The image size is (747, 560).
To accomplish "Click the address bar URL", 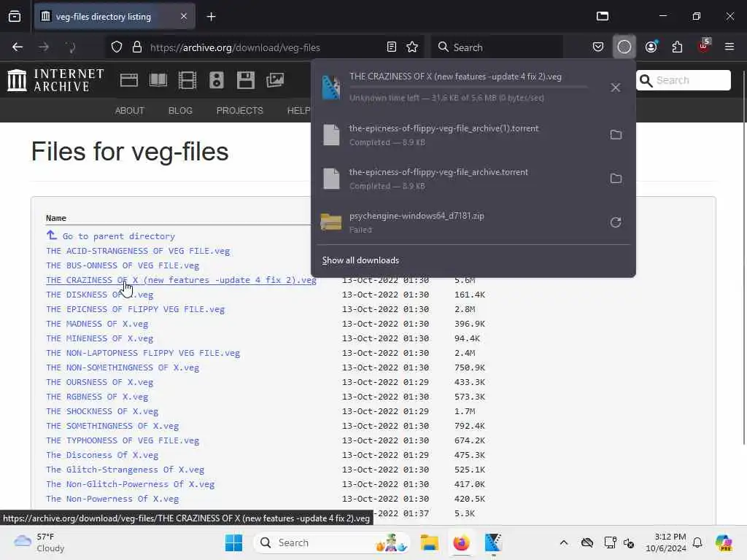I will pos(235,47).
